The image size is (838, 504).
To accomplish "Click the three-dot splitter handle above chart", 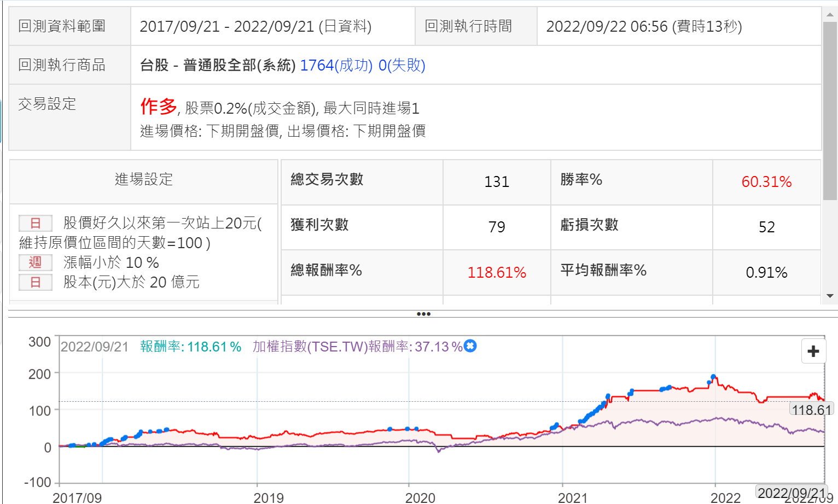I will tap(423, 314).
